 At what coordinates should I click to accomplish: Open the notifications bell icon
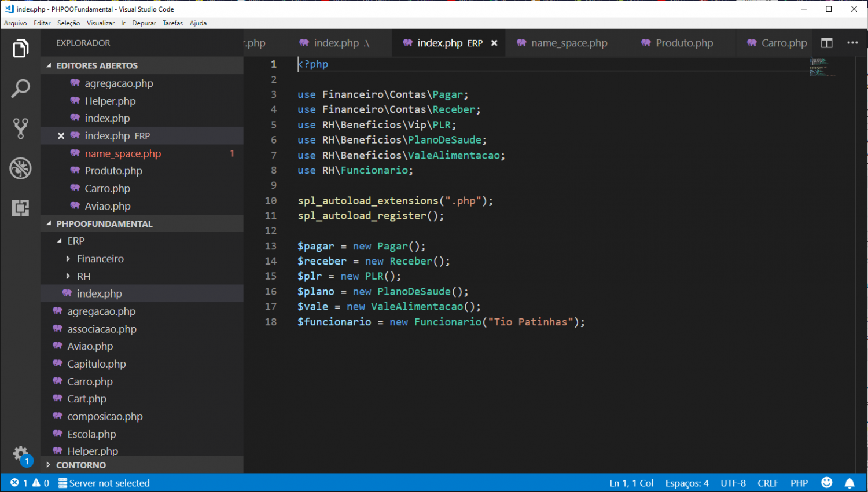pyautogui.click(x=849, y=483)
